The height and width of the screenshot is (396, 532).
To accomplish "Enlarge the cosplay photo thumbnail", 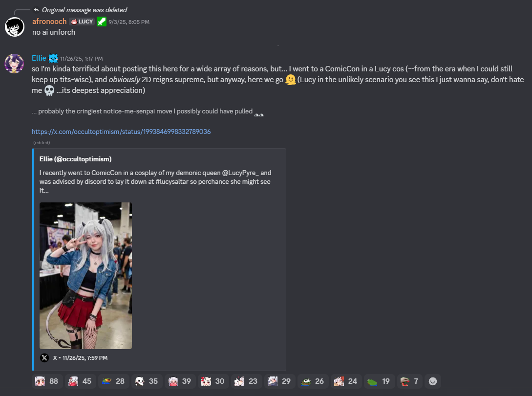I will coord(85,275).
